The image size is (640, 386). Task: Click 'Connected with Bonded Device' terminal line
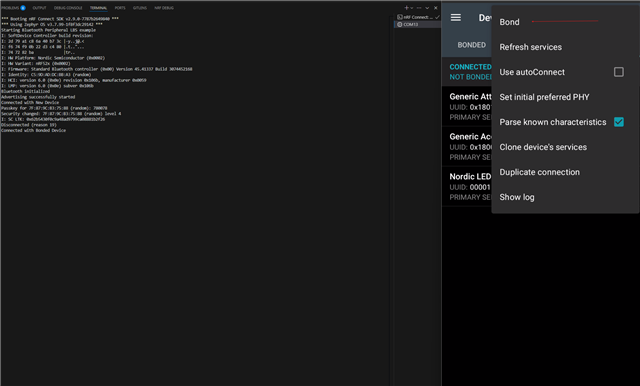[33, 131]
